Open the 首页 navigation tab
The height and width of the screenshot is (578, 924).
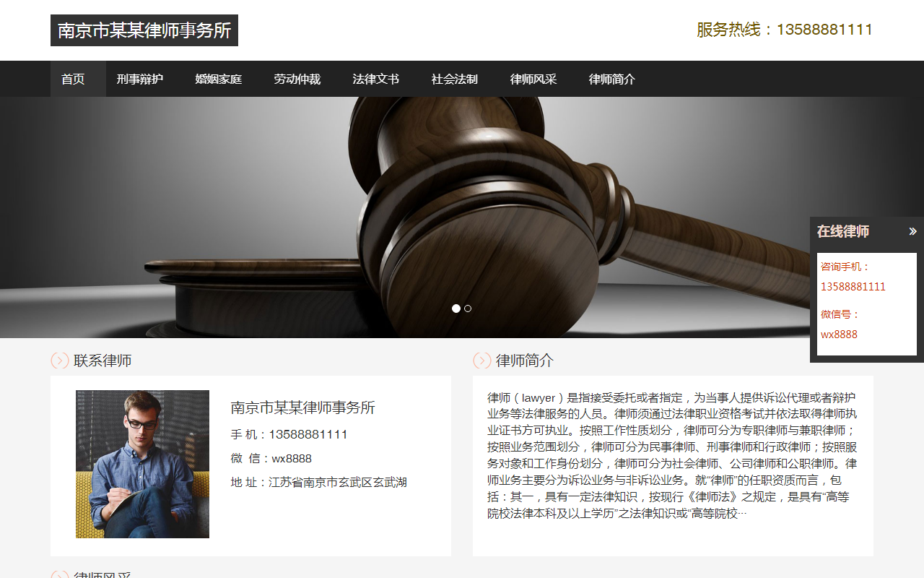(73, 79)
